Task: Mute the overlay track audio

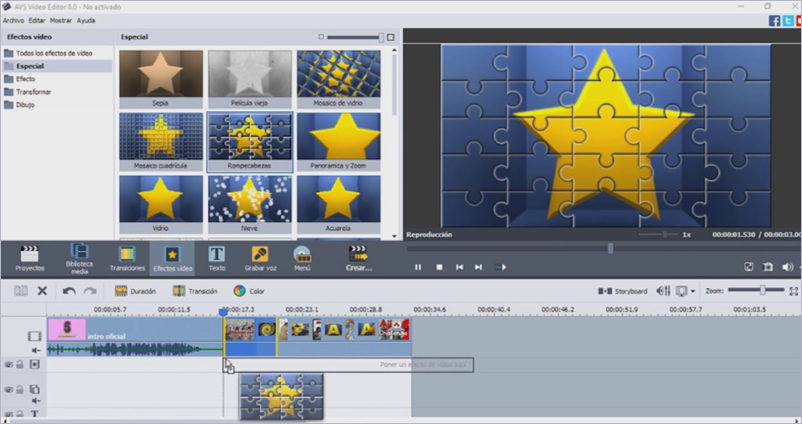Action: [36, 401]
